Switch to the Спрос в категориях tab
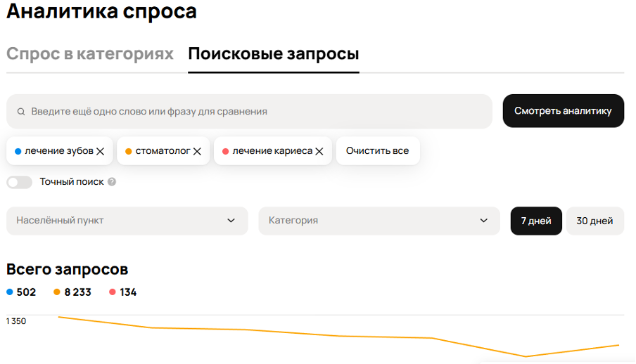This screenshot has width=636, height=364. click(x=90, y=54)
